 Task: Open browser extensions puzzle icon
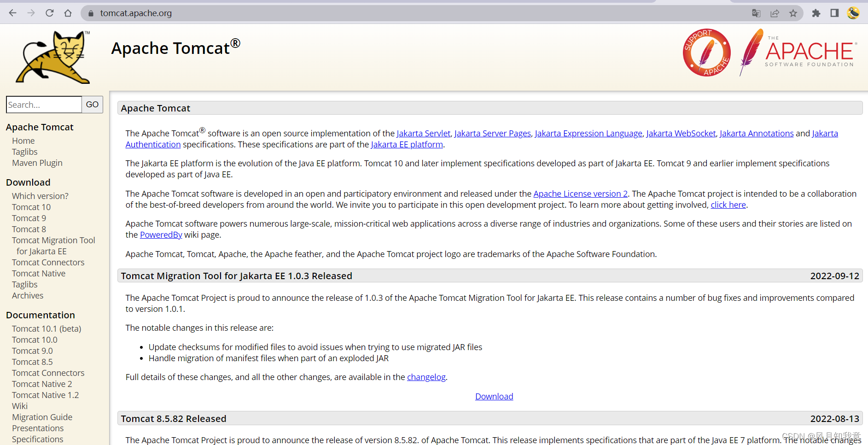pos(816,13)
